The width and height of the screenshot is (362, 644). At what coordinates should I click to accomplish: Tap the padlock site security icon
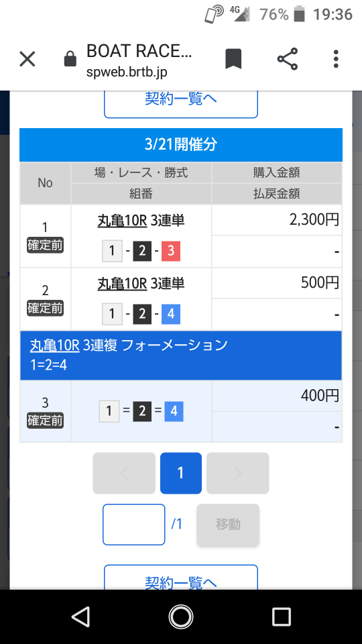70,59
